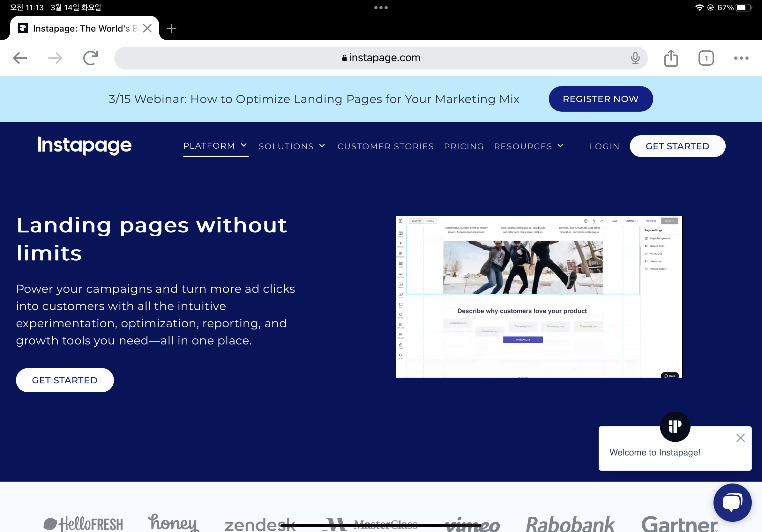Open the PRICING page

pos(464,146)
